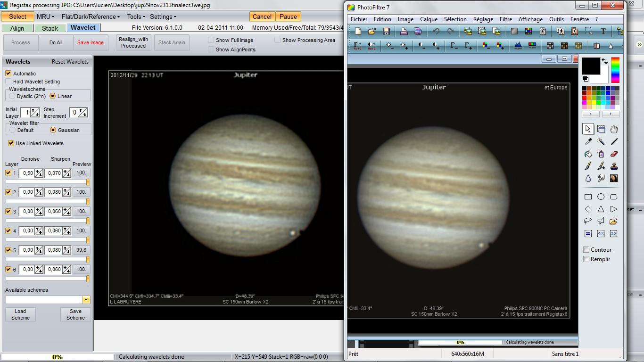This screenshot has height=362, width=644.
Task: Enable Hold Wavelet Setting checkbox
Action: [8, 82]
